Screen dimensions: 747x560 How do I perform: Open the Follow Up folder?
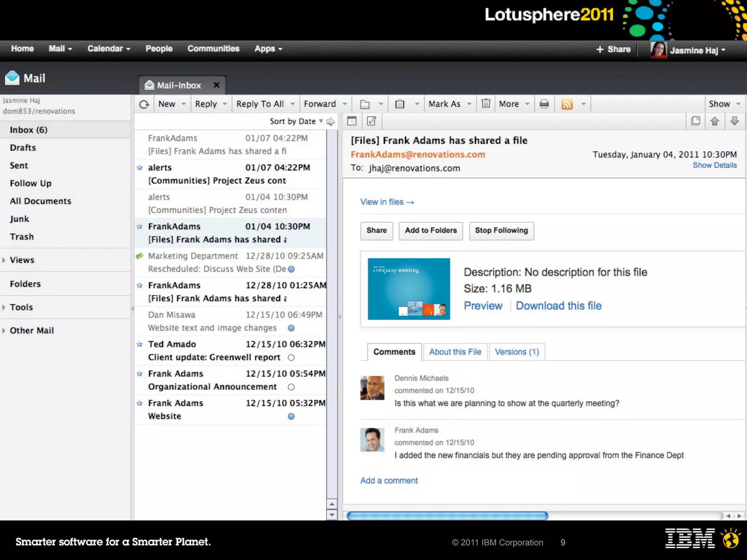click(31, 183)
